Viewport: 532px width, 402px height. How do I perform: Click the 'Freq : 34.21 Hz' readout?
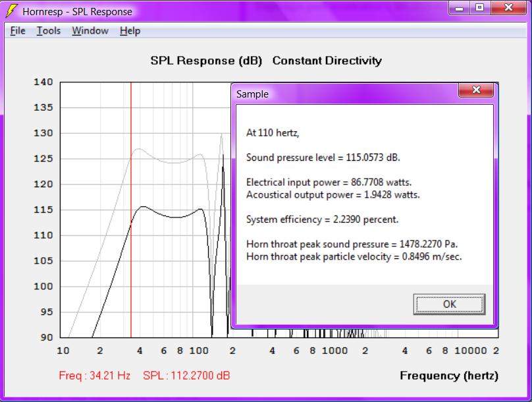(x=95, y=376)
